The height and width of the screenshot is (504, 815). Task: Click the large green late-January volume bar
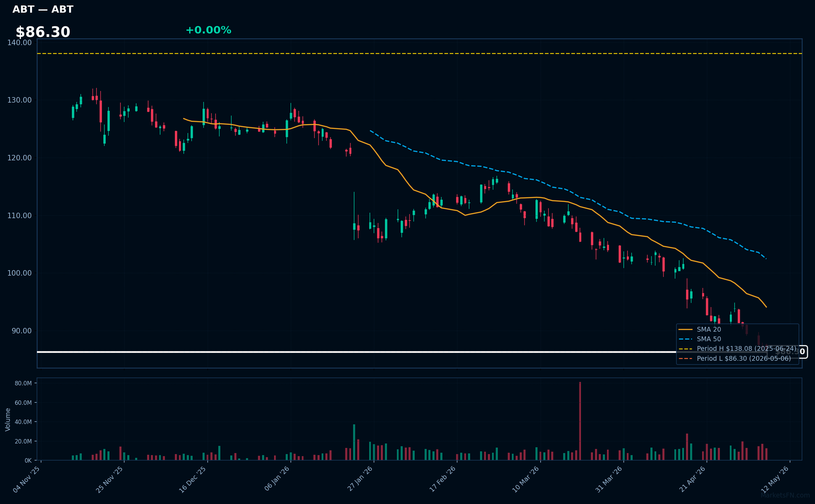tap(354, 442)
